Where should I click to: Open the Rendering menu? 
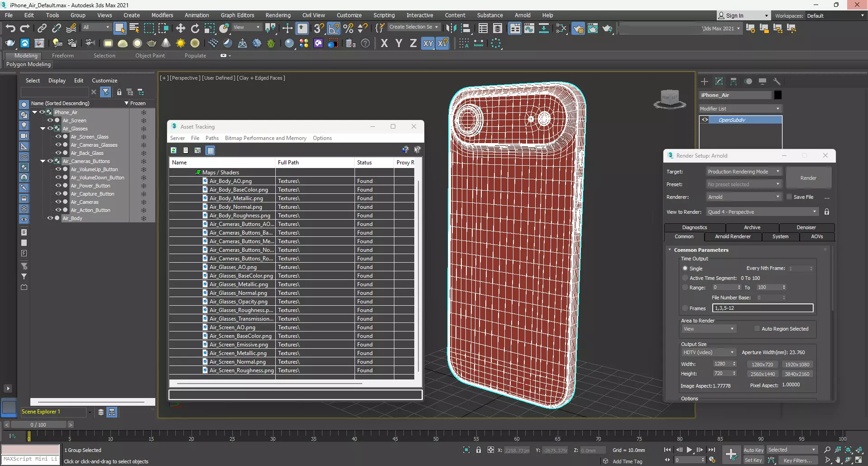click(278, 15)
